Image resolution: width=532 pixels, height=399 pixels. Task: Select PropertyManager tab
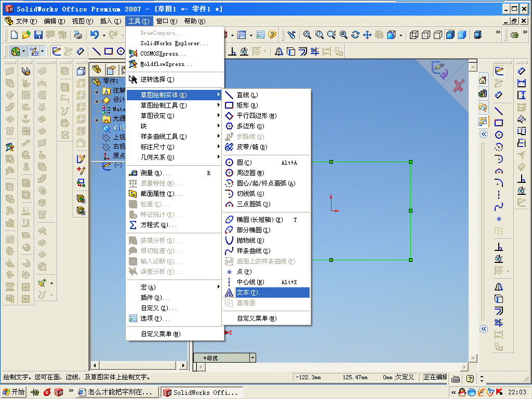pos(111,70)
